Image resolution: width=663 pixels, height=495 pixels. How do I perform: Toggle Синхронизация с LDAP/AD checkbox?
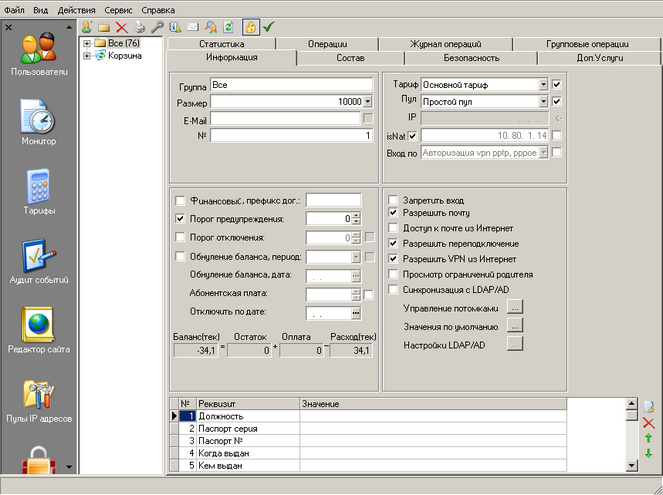pyautogui.click(x=394, y=290)
